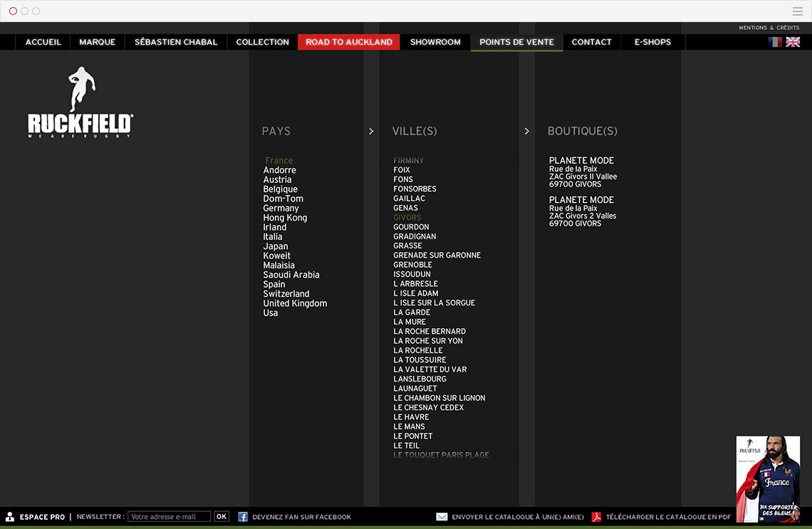
Task: Click the arrow between Pays and Ville(s)
Action: tap(371, 131)
